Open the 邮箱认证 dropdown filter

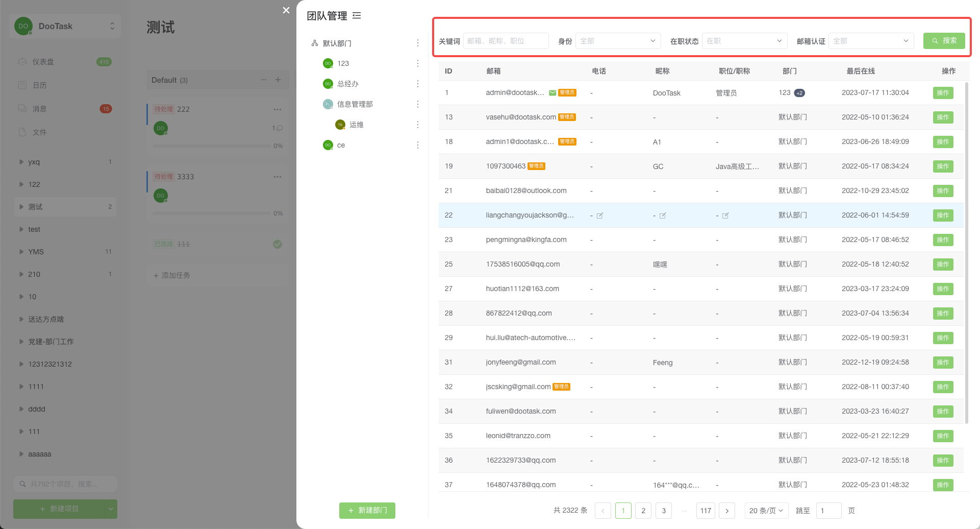coord(871,41)
